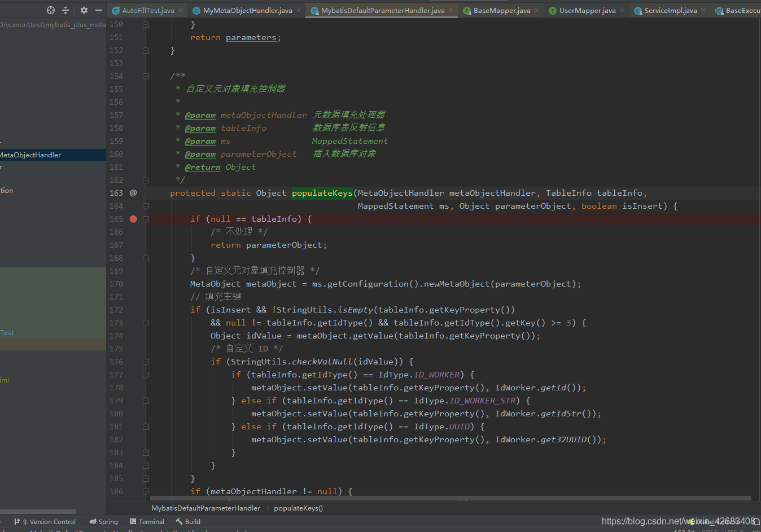Click the editor horizontal scrollbar

tap(451, 498)
